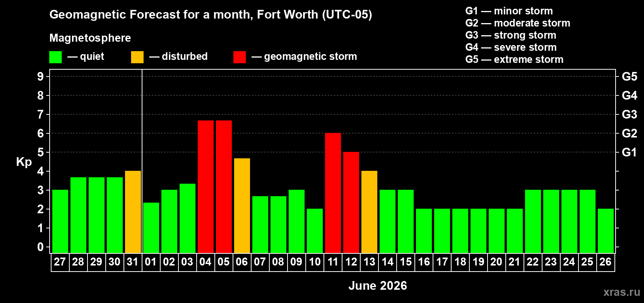Screen dimensions: 644x303
Task: Click the G3 label on right axis
Action: click(x=630, y=114)
